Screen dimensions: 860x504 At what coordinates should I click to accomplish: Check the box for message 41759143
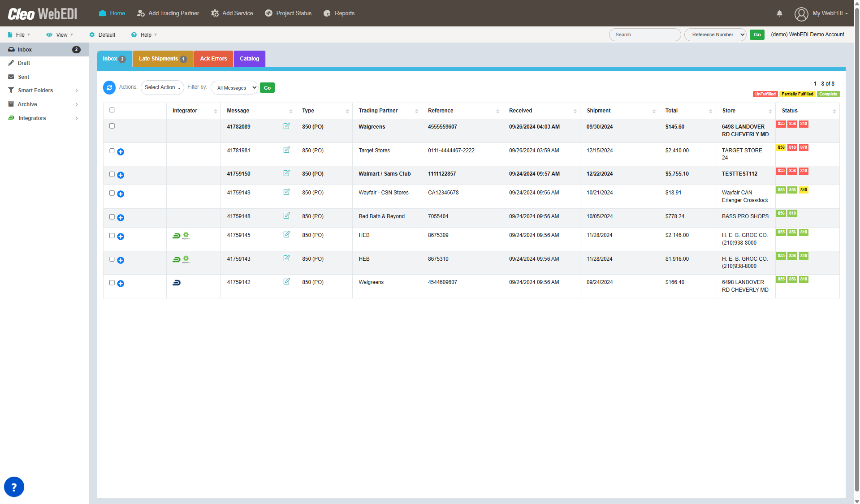tap(112, 259)
